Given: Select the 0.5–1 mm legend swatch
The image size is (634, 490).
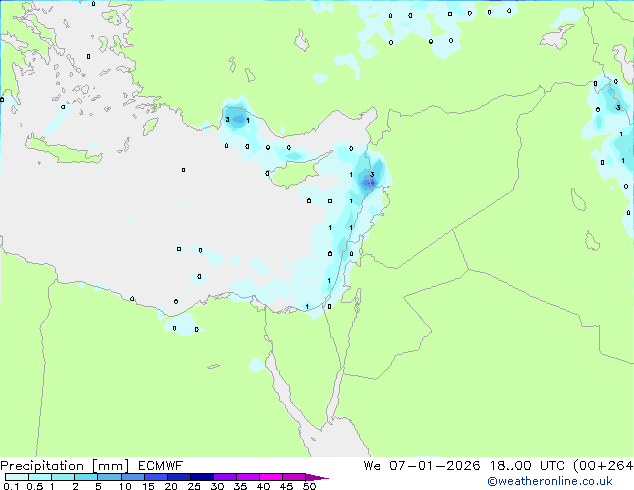Looking at the screenshot, I should [x=40, y=477].
